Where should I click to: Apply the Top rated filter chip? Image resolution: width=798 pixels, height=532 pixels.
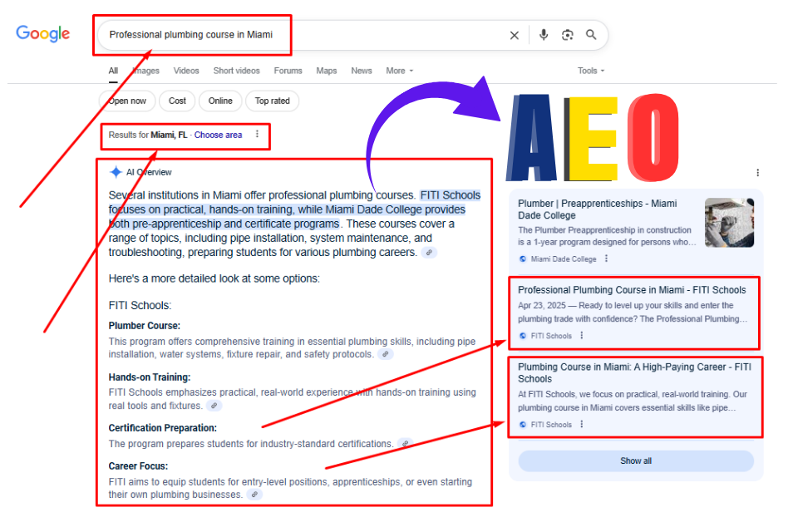click(273, 101)
